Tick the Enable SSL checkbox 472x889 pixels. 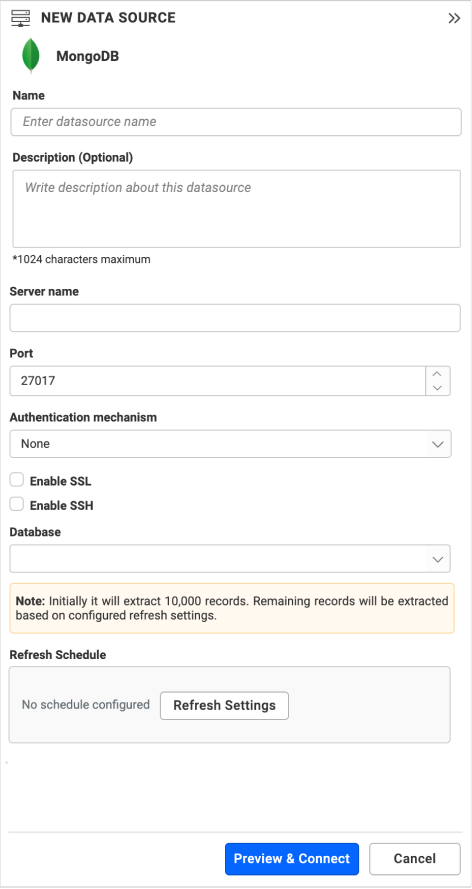click(x=17, y=480)
